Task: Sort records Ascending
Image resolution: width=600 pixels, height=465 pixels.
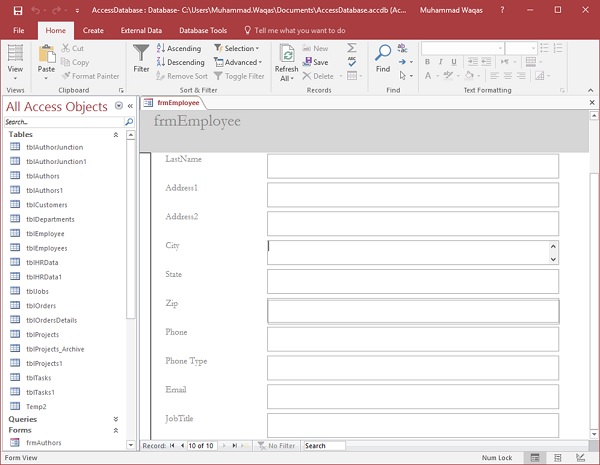Action: click(x=178, y=48)
